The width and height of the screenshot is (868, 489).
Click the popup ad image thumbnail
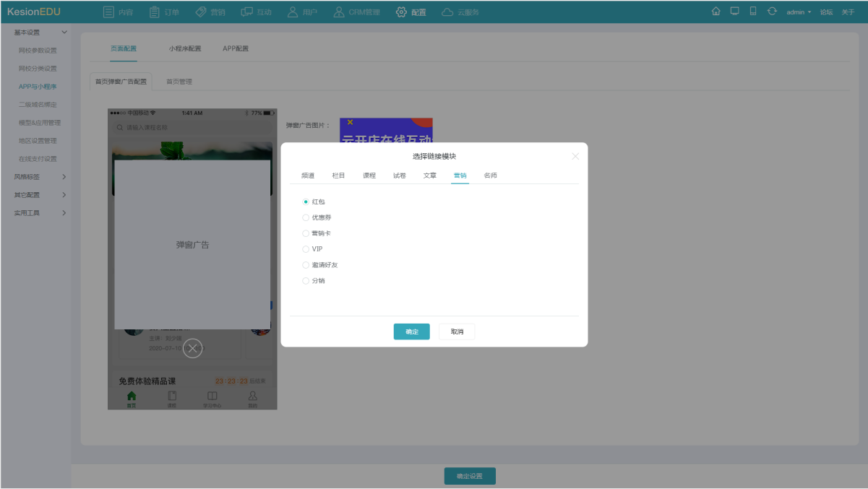pos(386,131)
